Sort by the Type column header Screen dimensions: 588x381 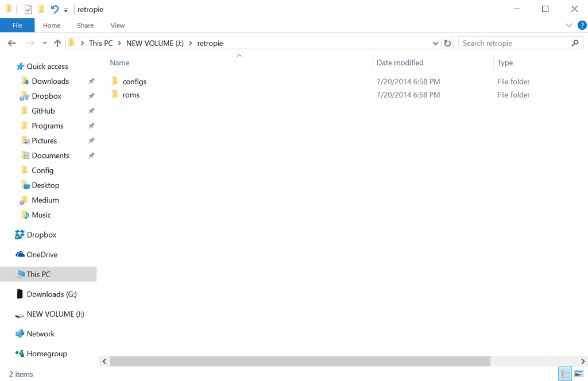click(x=505, y=63)
